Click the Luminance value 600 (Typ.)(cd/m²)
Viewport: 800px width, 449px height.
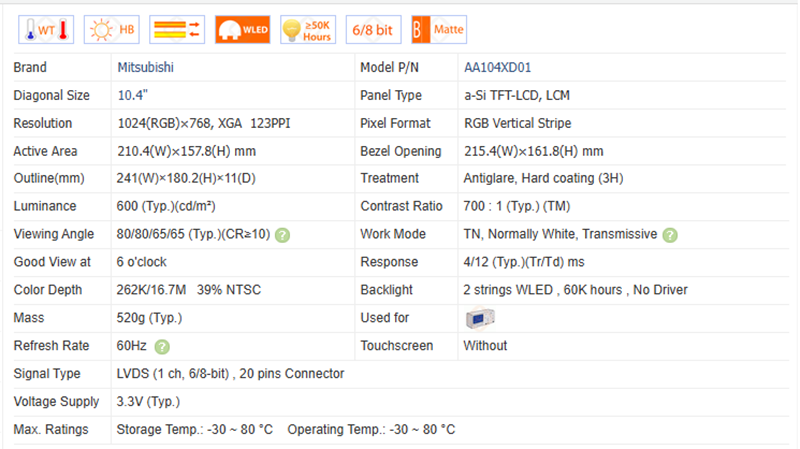point(166,206)
